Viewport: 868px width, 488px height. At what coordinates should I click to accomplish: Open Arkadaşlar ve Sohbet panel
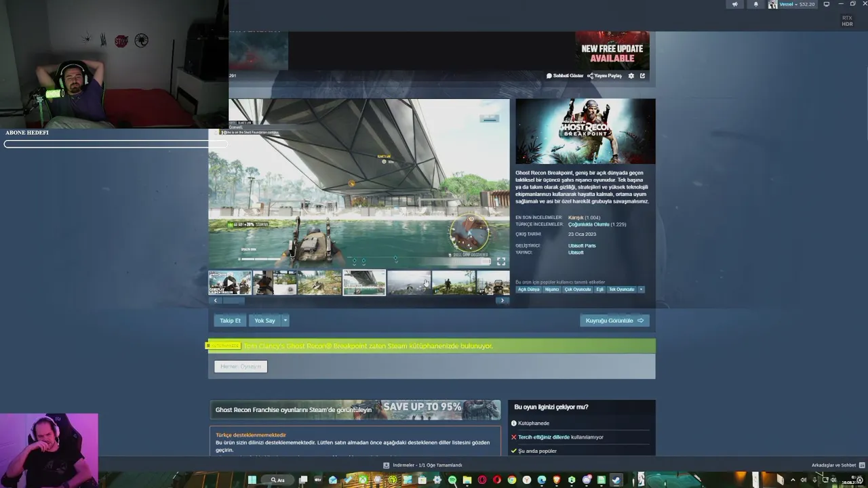point(838,465)
